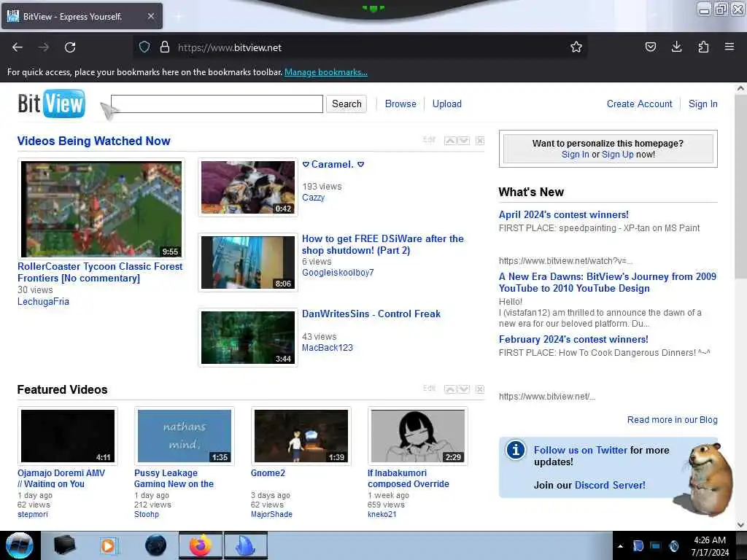Move the Featured Videos module down
This screenshot has width=747, height=560.
coord(463,389)
